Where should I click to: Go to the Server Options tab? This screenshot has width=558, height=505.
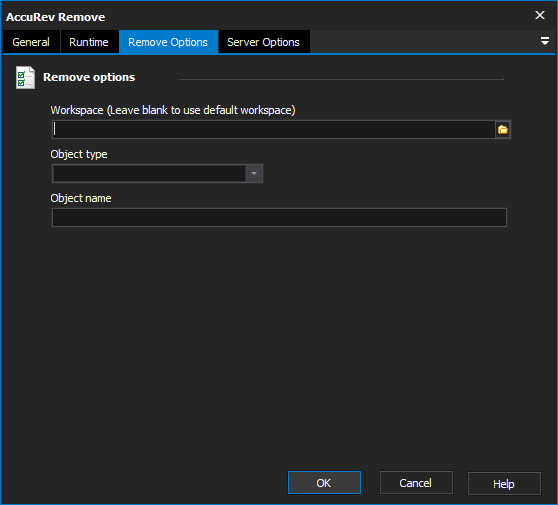coord(263,42)
